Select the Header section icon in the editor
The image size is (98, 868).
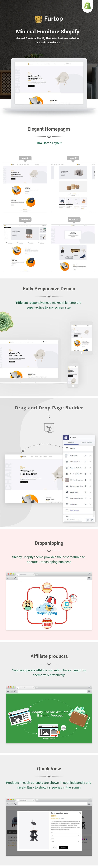pyautogui.click(x=67, y=448)
